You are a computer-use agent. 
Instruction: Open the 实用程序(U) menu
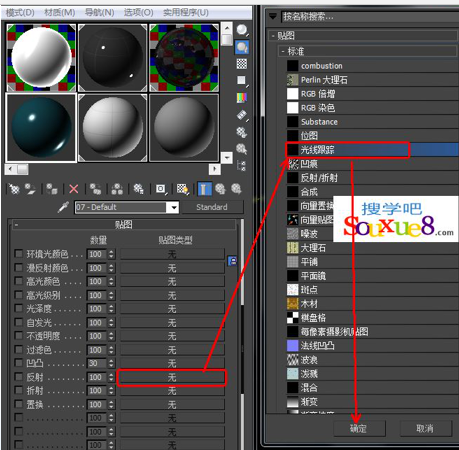point(186,13)
